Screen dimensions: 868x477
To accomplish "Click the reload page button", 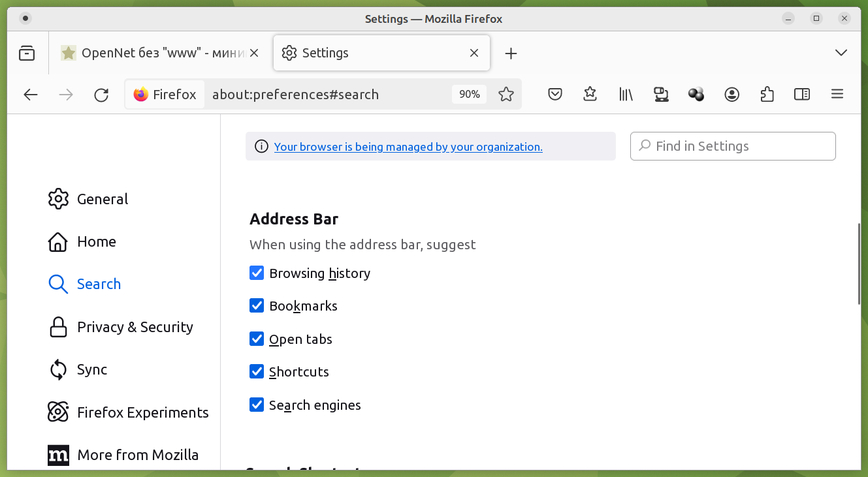I will tap(101, 95).
